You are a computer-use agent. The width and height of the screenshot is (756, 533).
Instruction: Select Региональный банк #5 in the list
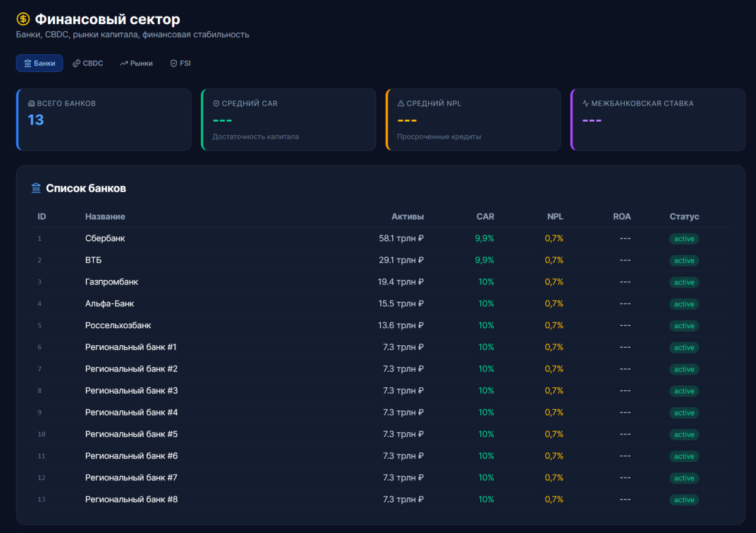click(131, 434)
